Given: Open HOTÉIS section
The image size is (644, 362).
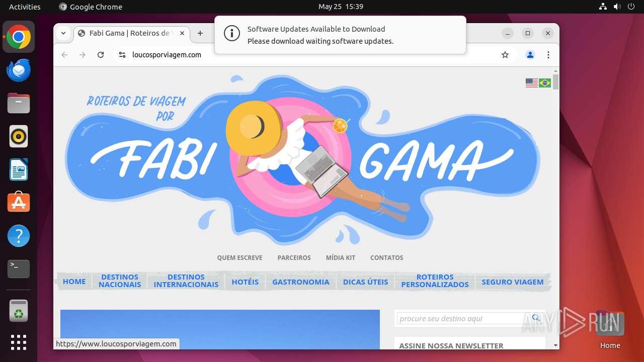Looking at the screenshot, I should click(x=245, y=282).
